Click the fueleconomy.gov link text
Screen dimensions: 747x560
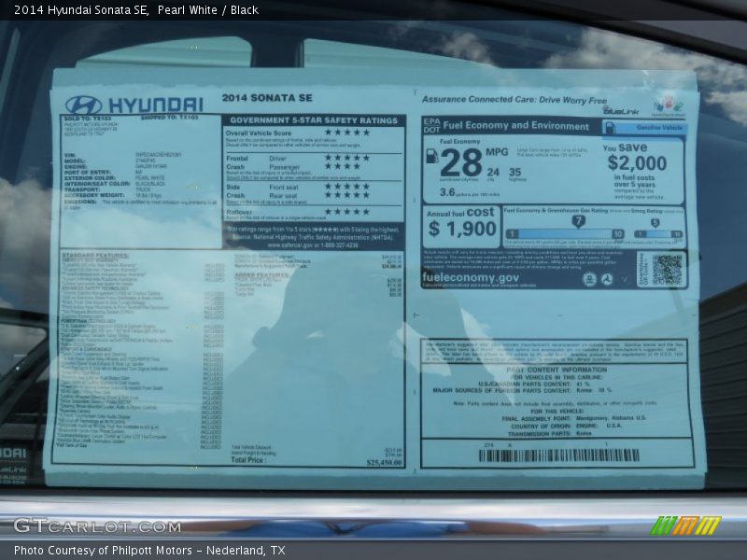pyautogui.click(x=471, y=277)
